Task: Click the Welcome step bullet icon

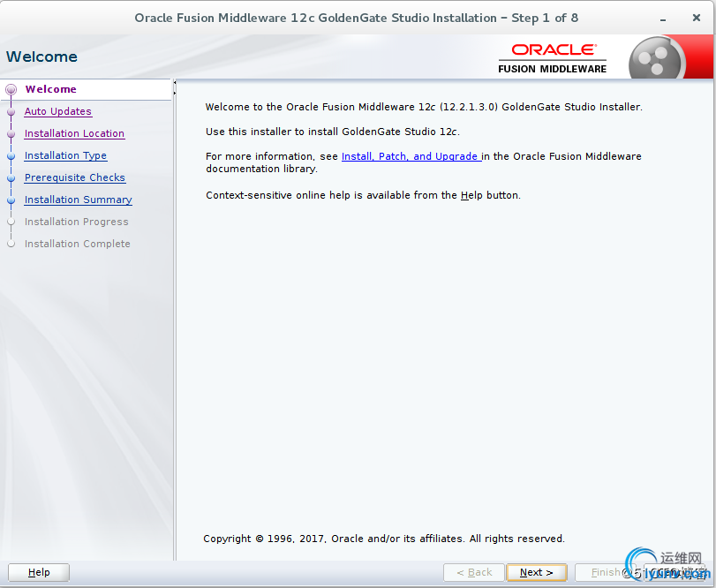Action: [11, 89]
